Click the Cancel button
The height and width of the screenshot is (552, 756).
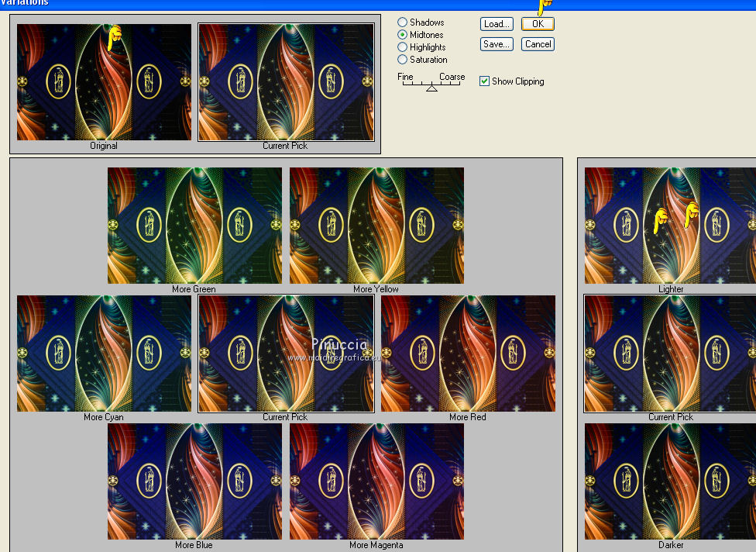click(538, 44)
